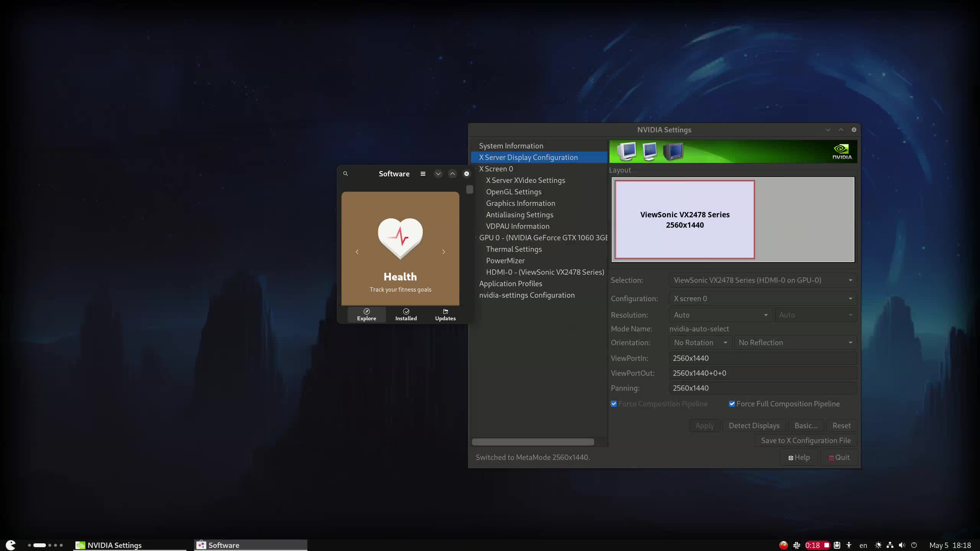
Task: Open Antialiasing Settings page
Action: click(519, 215)
